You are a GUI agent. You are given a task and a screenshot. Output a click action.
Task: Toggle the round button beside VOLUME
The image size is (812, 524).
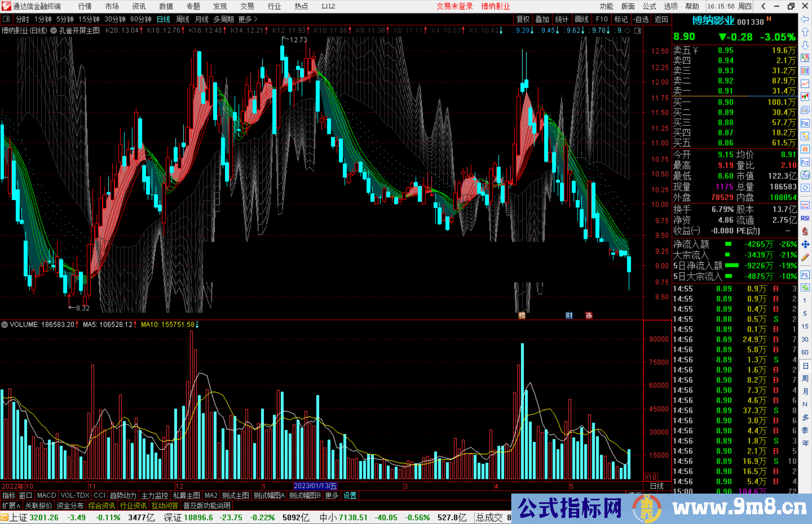click(5, 325)
